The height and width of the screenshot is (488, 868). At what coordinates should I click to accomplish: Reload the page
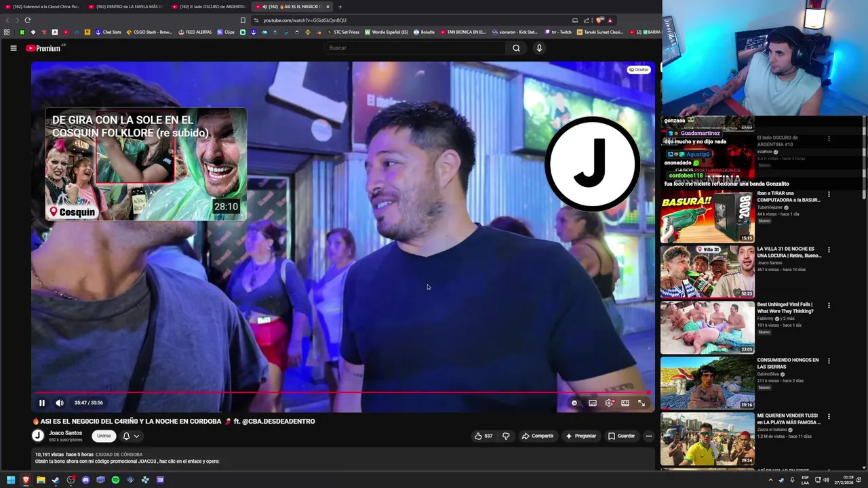(x=28, y=20)
